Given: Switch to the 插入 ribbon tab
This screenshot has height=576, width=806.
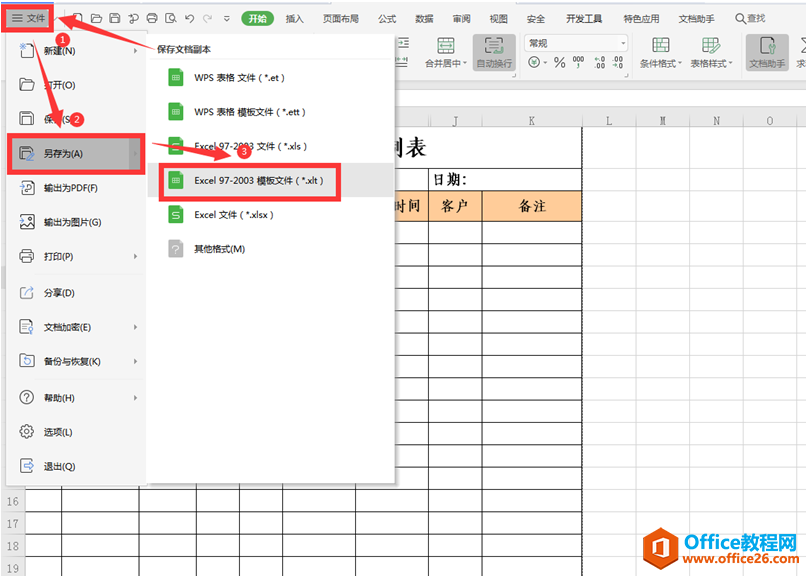Looking at the screenshot, I should tap(295, 18).
